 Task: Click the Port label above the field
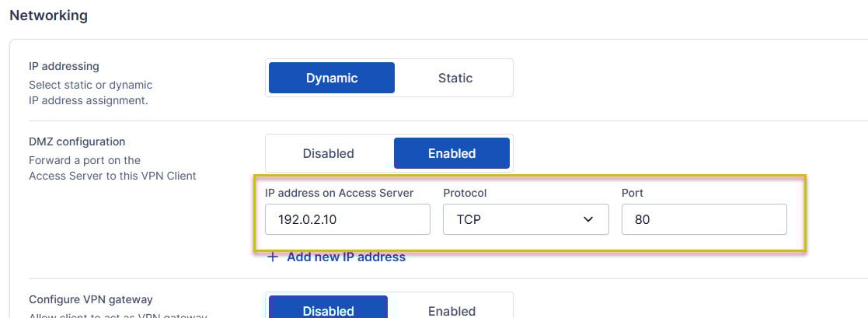click(x=633, y=193)
